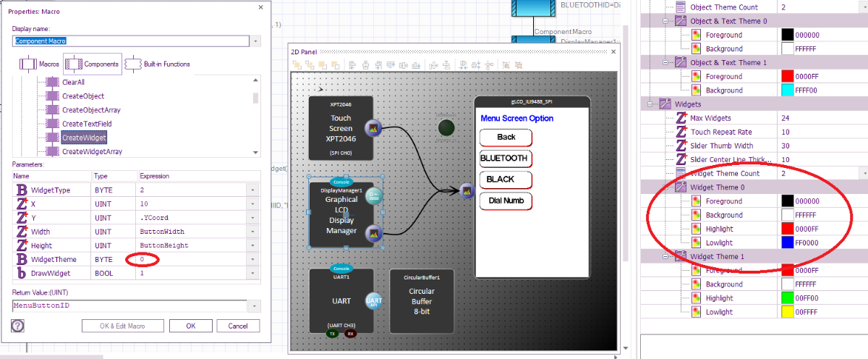This screenshot has height=359, width=868.
Task: Click the align left toolbar icon
Action: pos(353,64)
